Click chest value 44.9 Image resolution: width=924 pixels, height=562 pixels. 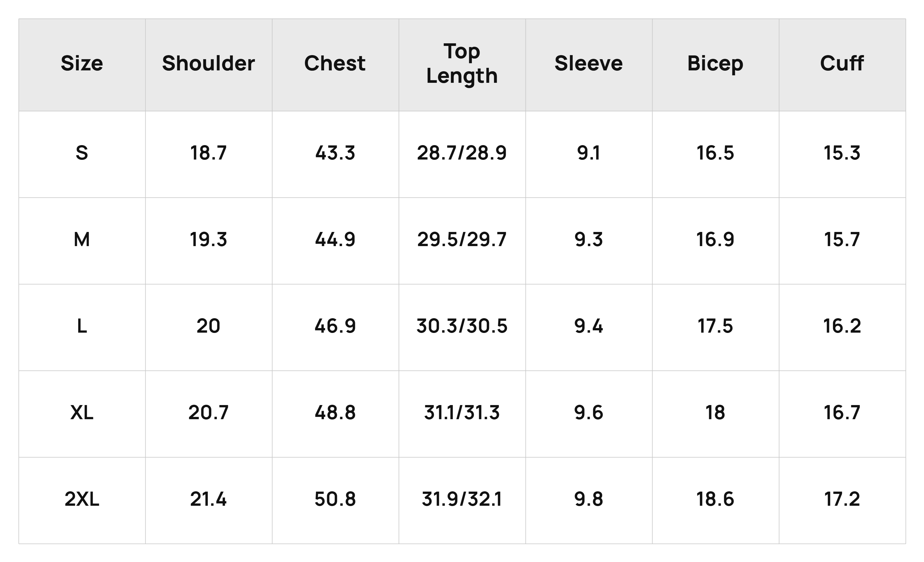(335, 239)
